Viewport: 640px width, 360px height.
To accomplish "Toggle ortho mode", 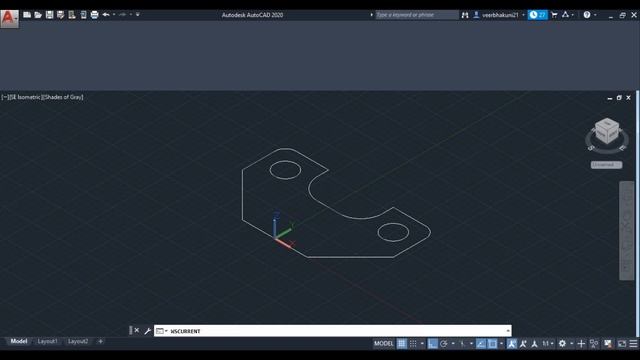I will [x=433, y=344].
